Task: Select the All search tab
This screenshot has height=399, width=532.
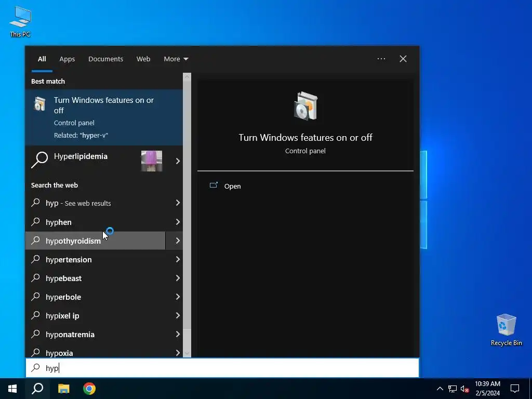Action: [x=42, y=59]
